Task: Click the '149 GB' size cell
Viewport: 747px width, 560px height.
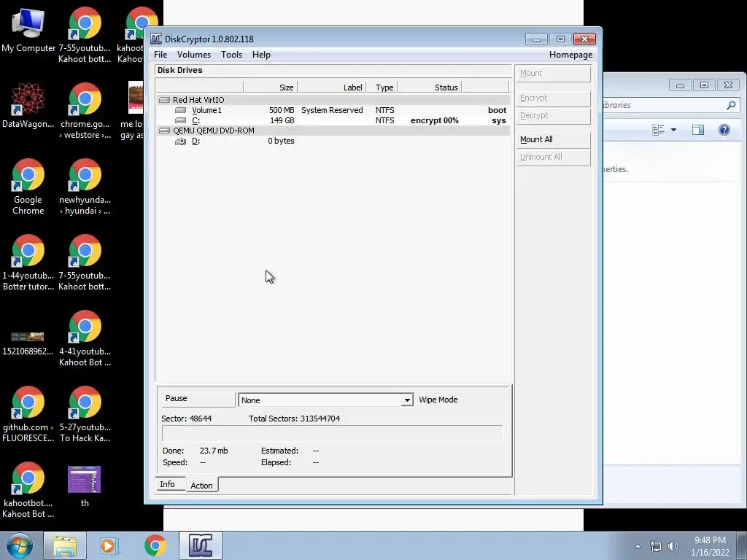Action: (x=282, y=120)
